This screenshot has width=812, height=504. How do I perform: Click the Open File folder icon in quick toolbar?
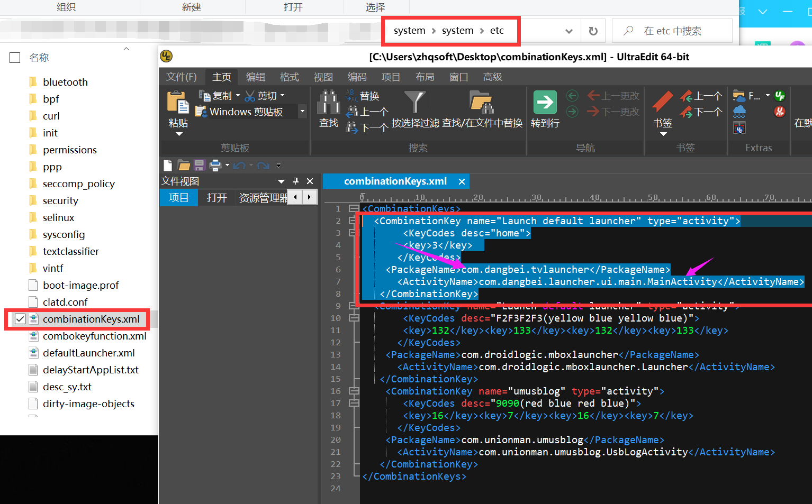(184, 166)
